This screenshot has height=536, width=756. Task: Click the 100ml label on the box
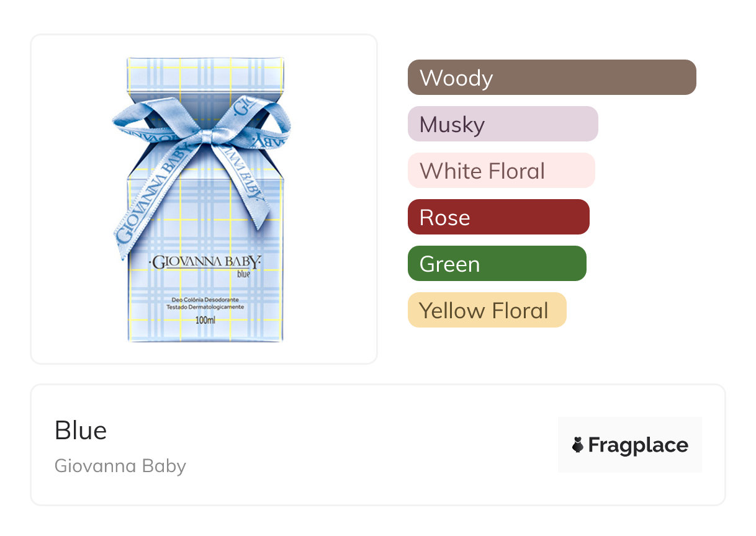click(x=205, y=321)
